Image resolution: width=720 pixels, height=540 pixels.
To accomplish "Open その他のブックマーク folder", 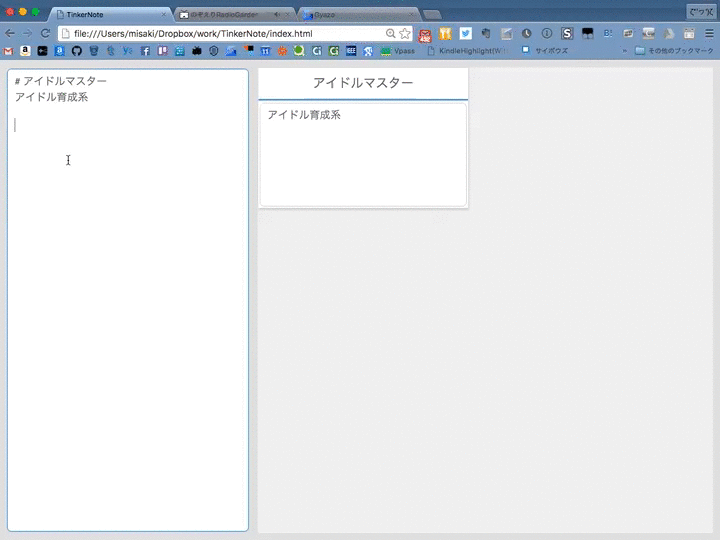I will 674,51.
